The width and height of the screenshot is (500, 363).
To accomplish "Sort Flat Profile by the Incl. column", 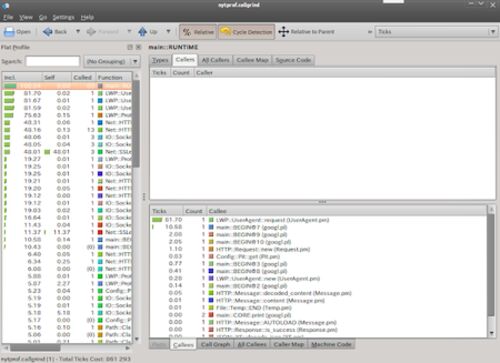I will (x=22, y=77).
